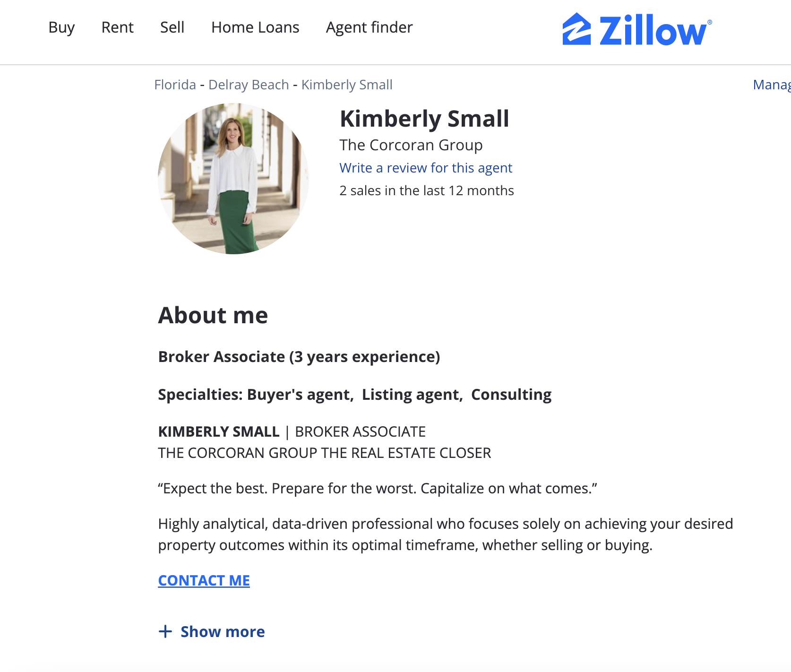791x672 pixels.
Task: Open the Buy menu
Action: 61,27
